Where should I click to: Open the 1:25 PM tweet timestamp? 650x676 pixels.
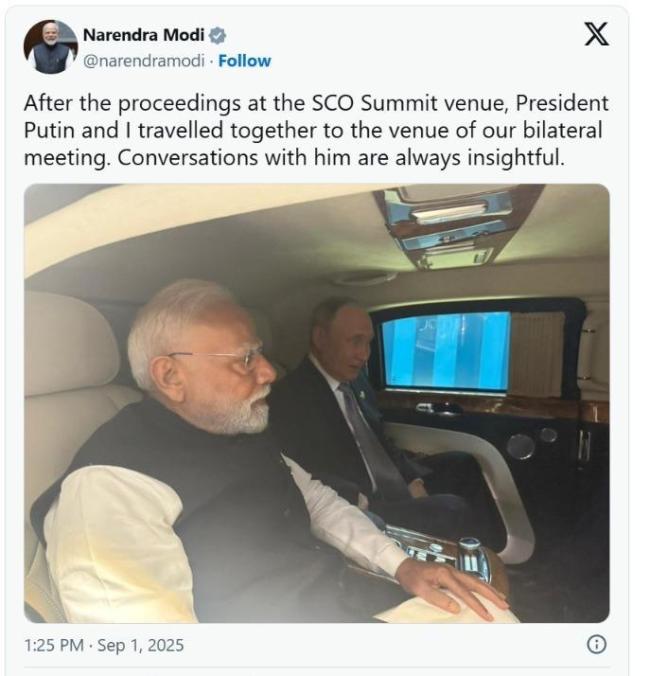coord(54,645)
